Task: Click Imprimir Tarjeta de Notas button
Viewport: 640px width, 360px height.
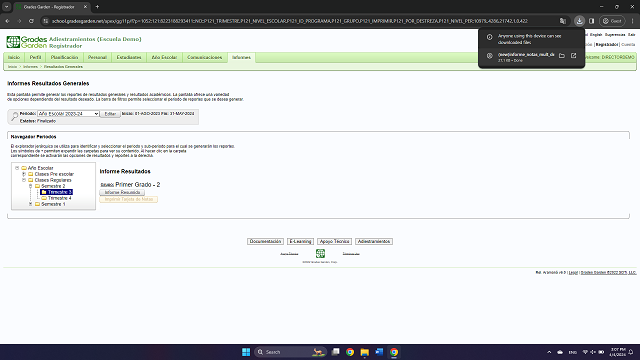Action: pos(129,199)
